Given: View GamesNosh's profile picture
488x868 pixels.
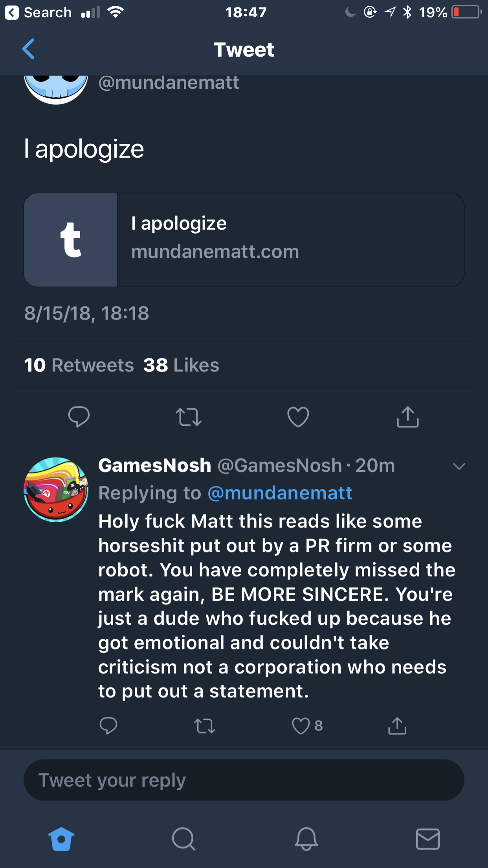Looking at the screenshot, I should pyautogui.click(x=56, y=489).
